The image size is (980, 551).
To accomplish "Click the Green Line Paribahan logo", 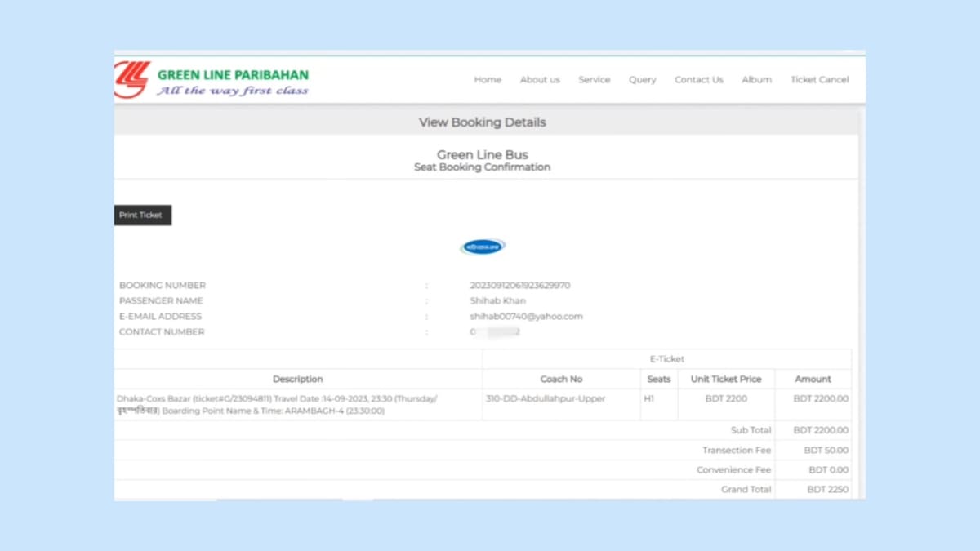I will 212,80.
